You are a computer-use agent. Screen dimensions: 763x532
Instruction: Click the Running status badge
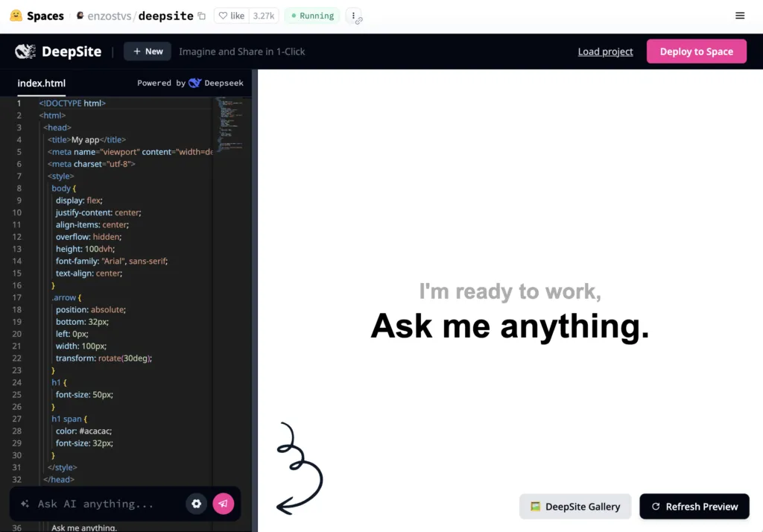pos(311,16)
